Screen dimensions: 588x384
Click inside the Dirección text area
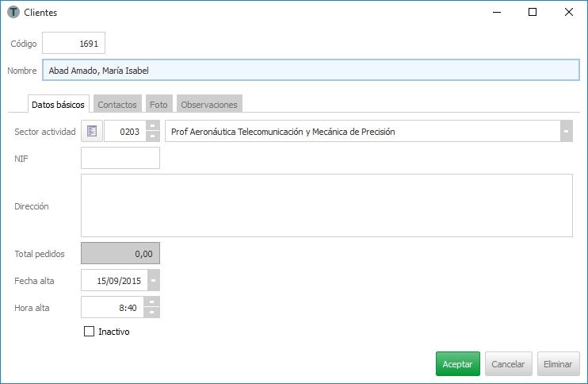point(326,205)
